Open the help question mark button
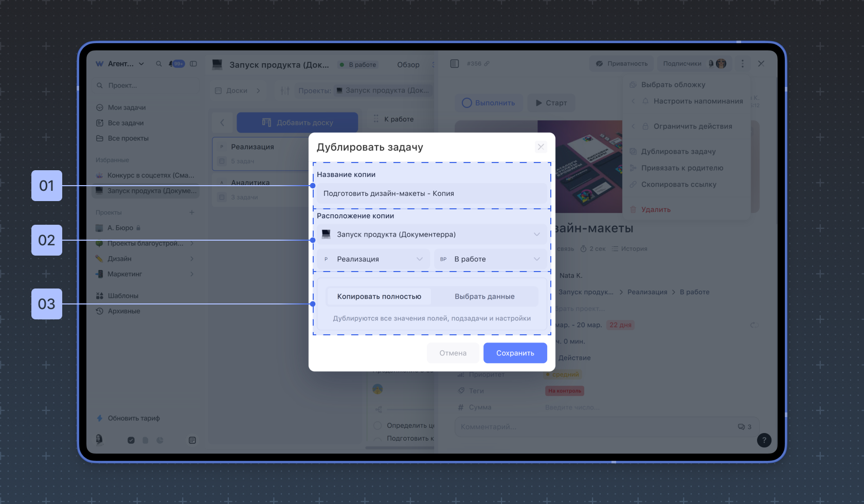Screen dimensions: 864x504 pos(764,440)
